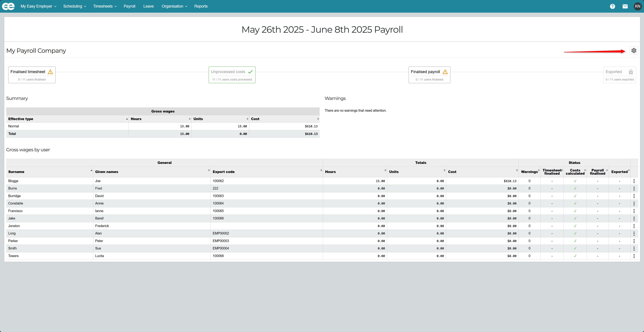Expand the Timesheets menu
644x332 pixels.
pyautogui.click(x=105, y=6)
